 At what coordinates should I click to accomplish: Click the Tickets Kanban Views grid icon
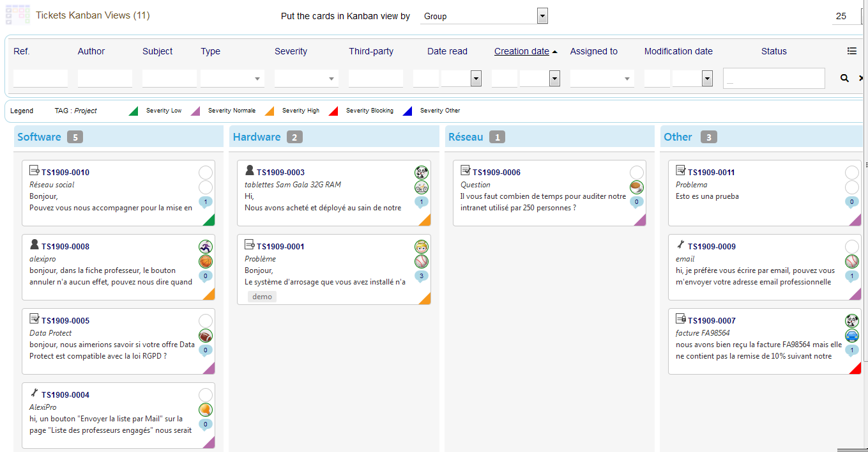(x=18, y=15)
